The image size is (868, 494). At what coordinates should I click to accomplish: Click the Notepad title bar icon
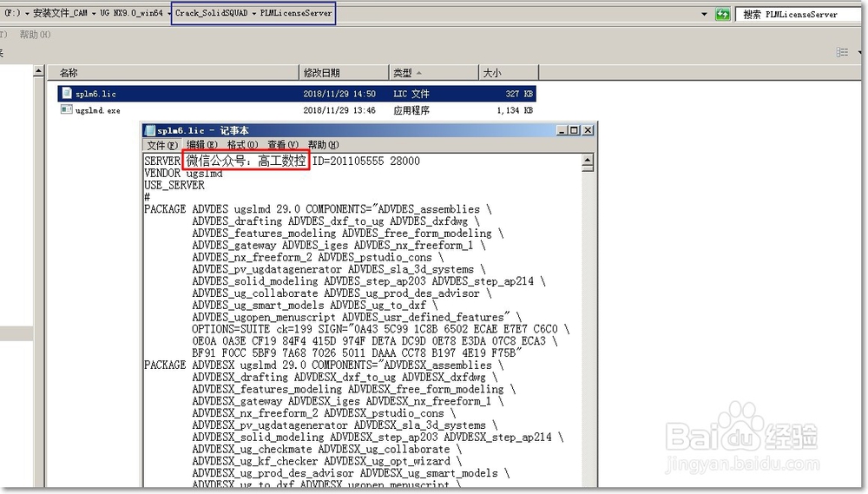click(149, 131)
